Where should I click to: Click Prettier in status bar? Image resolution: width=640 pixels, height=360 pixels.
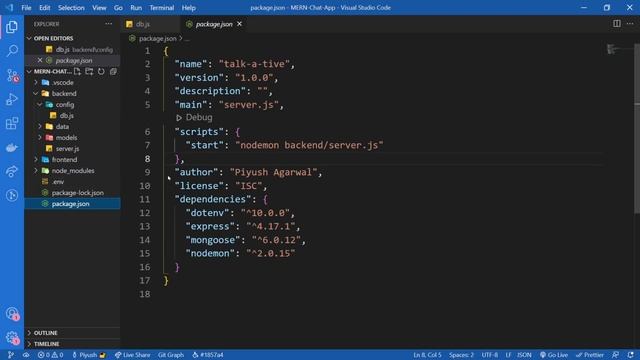[x=589, y=355]
